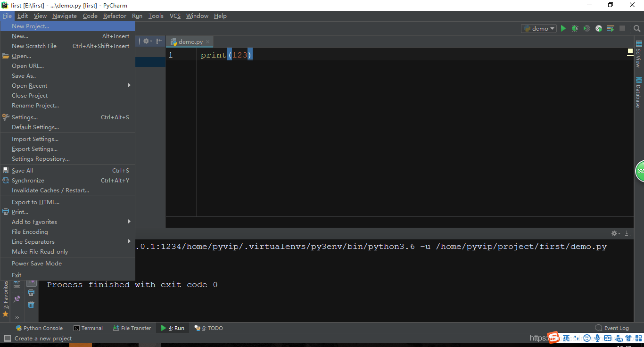Open Run panel gear settings icon
The width and height of the screenshot is (644, 347).
[615, 233]
